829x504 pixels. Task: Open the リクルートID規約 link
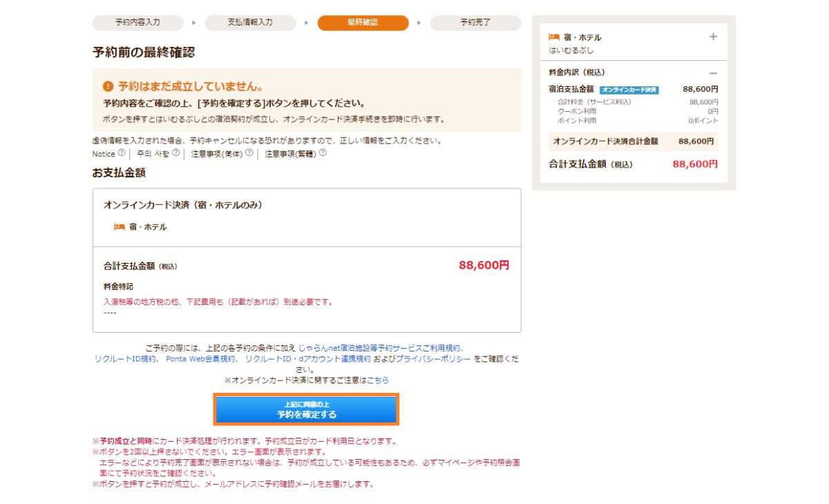[126, 359]
